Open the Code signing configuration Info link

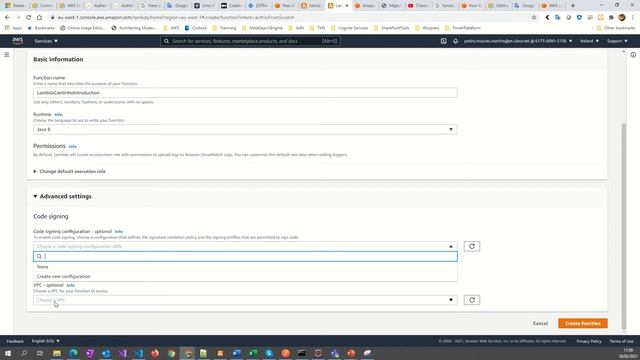[x=119, y=231]
